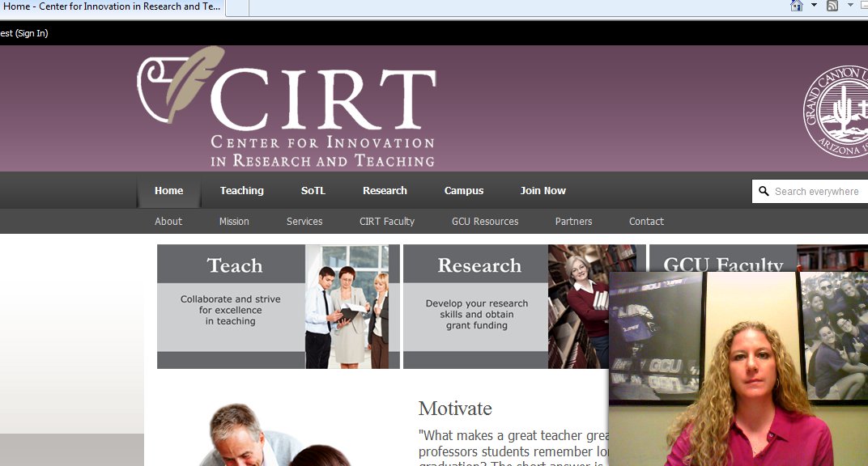Click the Join Now button
868x466 pixels.
pos(542,191)
